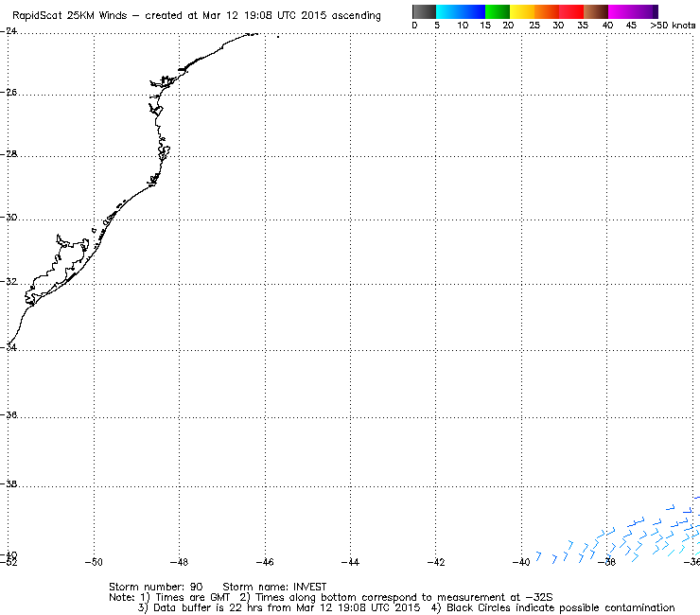This screenshot has width=700, height=615.
Task: Select the longitude axis label '-42'
Action: tap(436, 562)
